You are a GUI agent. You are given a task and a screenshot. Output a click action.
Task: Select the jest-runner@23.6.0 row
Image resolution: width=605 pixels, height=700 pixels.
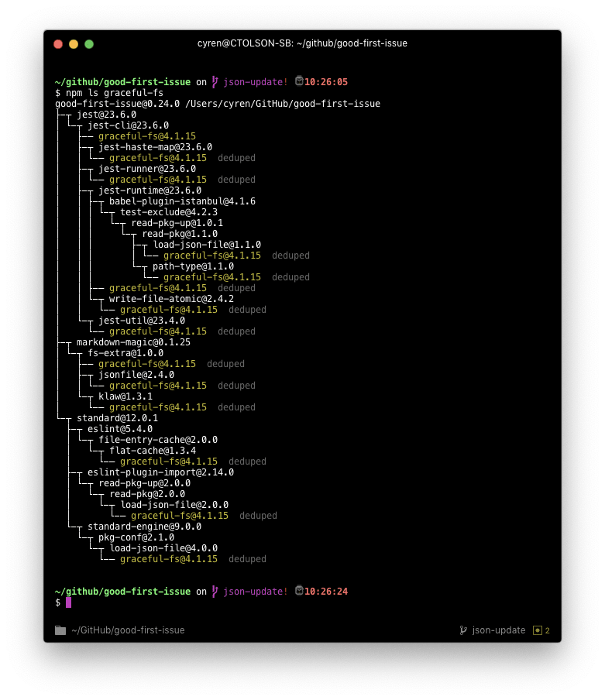147,169
